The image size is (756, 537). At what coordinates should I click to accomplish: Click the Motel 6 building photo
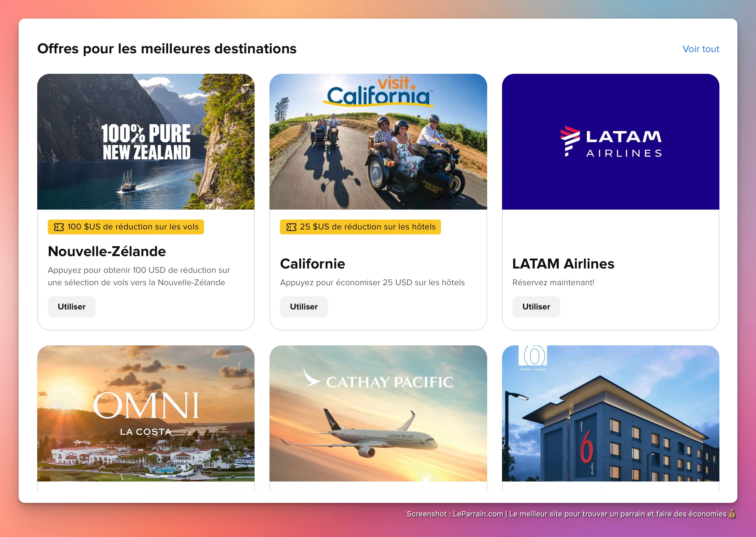pyautogui.click(x=611, y=413)
